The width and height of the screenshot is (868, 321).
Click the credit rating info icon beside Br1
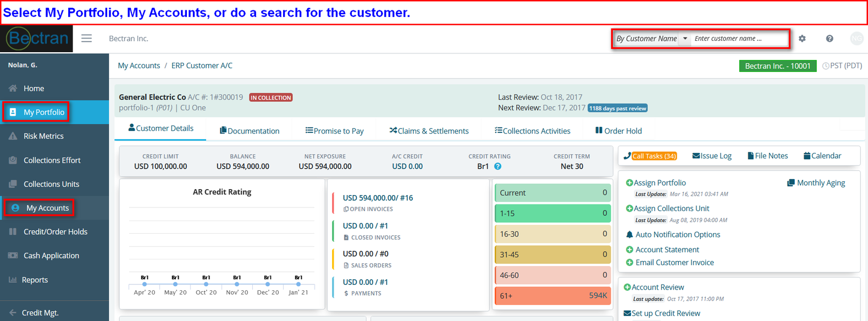click(x=497, y=167)
